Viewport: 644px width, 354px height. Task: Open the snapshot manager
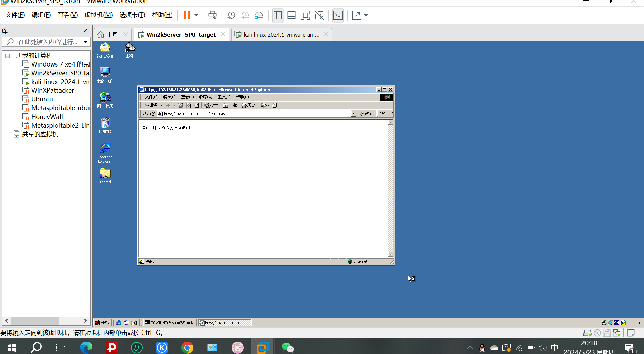click(x=259, y=15)
